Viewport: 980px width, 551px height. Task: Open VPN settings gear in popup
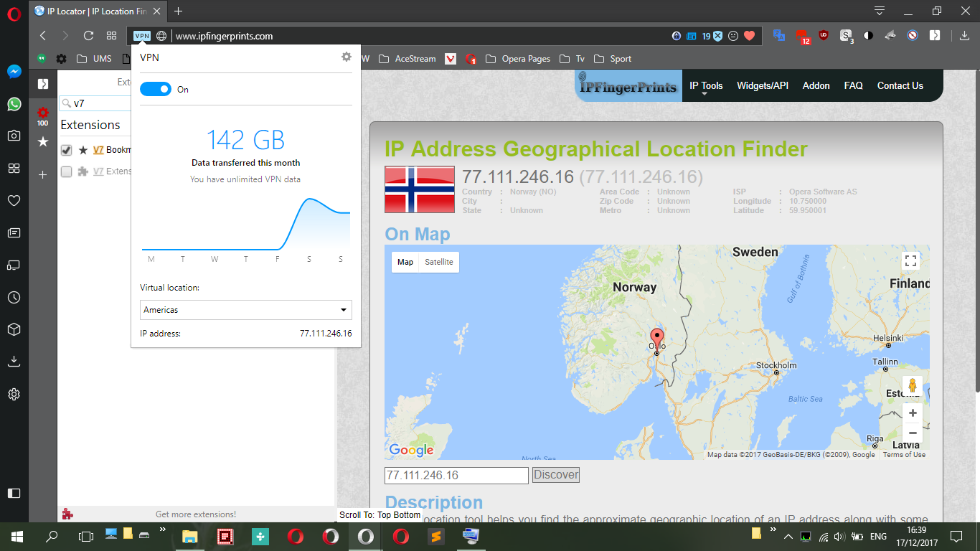click(347, 57)
